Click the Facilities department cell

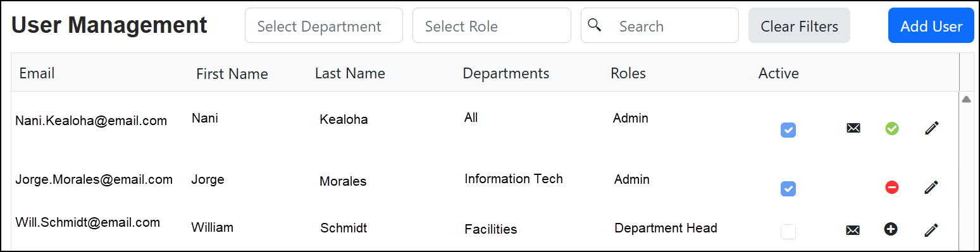[x=491, y=229]
